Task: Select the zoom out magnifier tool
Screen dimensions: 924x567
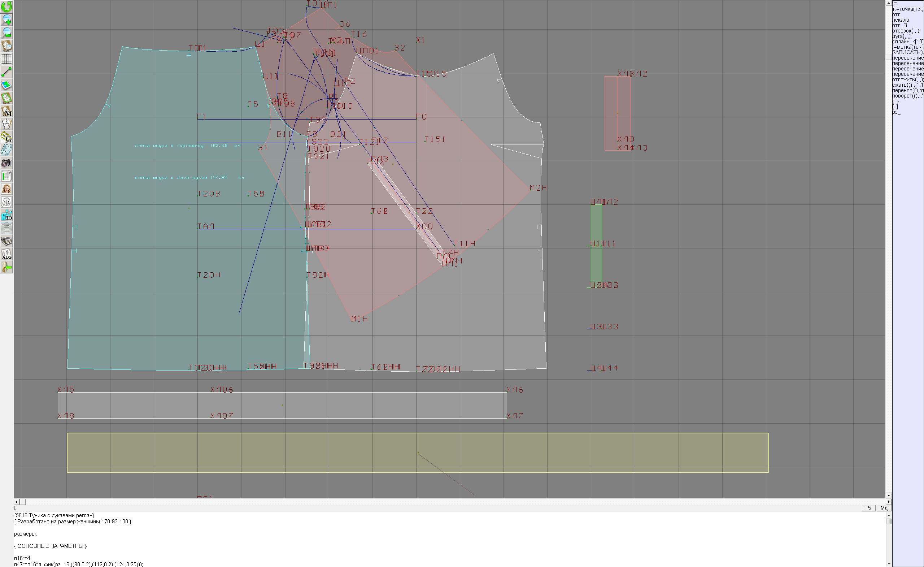Action: [x=6, y=33]
